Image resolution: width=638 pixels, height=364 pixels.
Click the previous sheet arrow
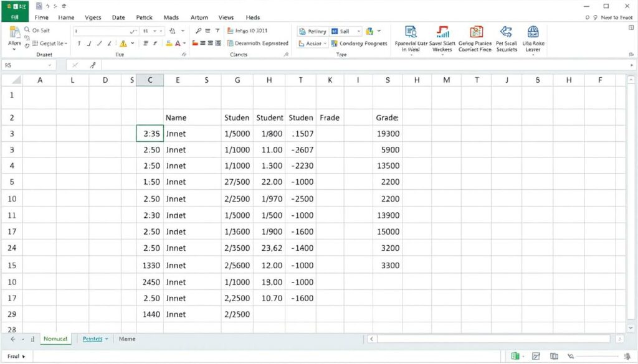[x=13, y=339]
